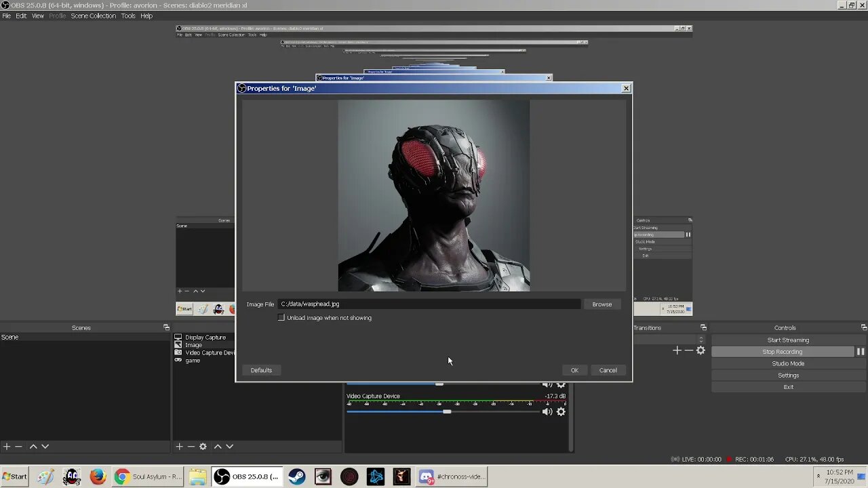Open the Tools menu
868x488 pixels.
(x=128, y=16)
